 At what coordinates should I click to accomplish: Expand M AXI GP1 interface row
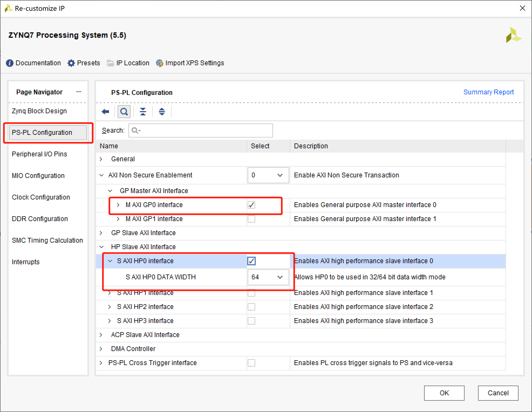point(118,219)
